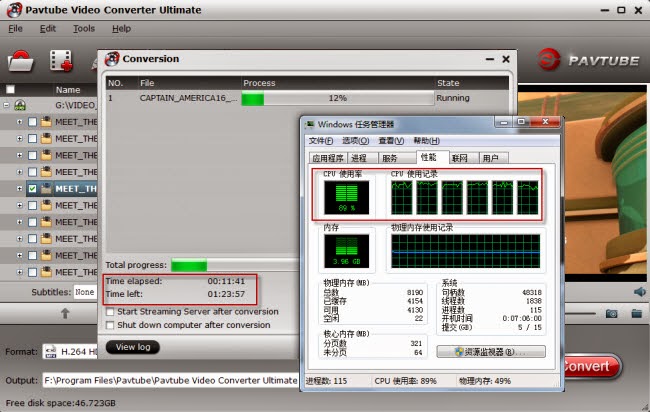Switch to the 服务 tab
The width and height of the screenshot is (650, 412).
click(x=396, y=158)
